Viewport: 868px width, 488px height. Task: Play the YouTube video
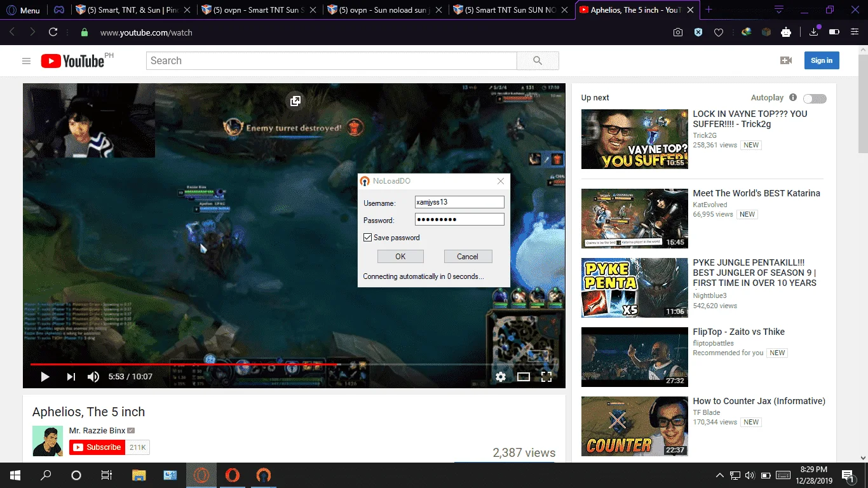45,377
